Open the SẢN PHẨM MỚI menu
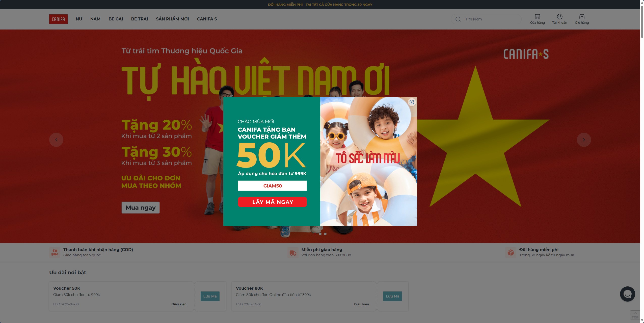 tap(172, 19)
